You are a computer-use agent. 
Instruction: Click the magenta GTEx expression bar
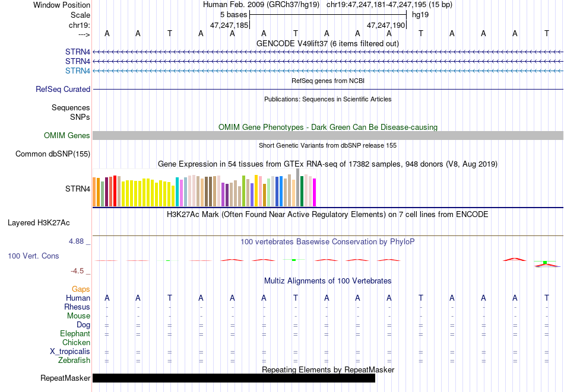315,193
